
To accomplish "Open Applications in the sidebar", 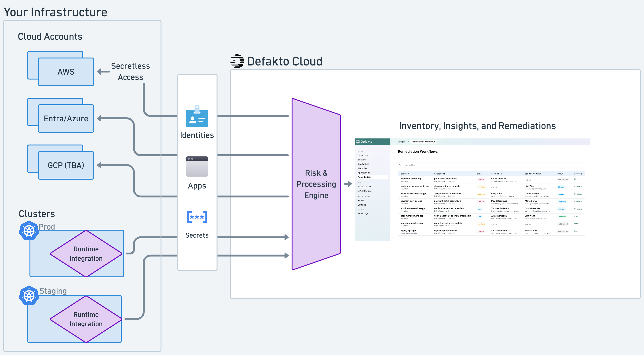I will [x=364, y=173].
